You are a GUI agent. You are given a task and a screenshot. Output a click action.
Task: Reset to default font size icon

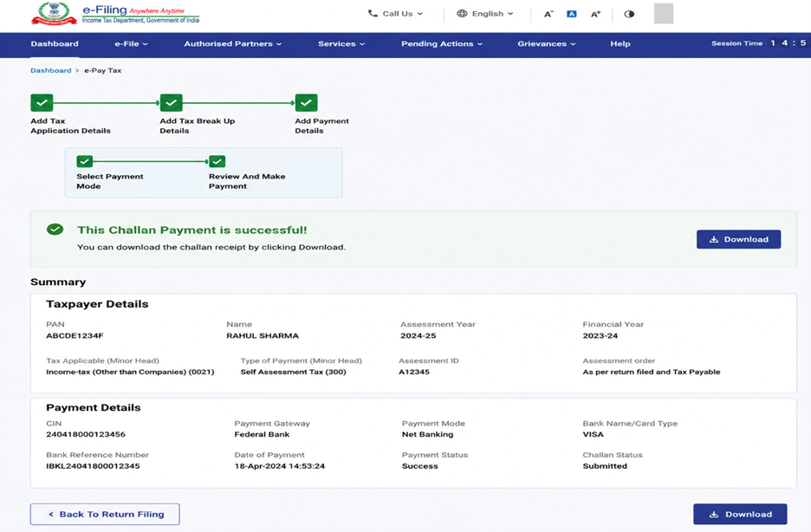click(x=572, y=14)
